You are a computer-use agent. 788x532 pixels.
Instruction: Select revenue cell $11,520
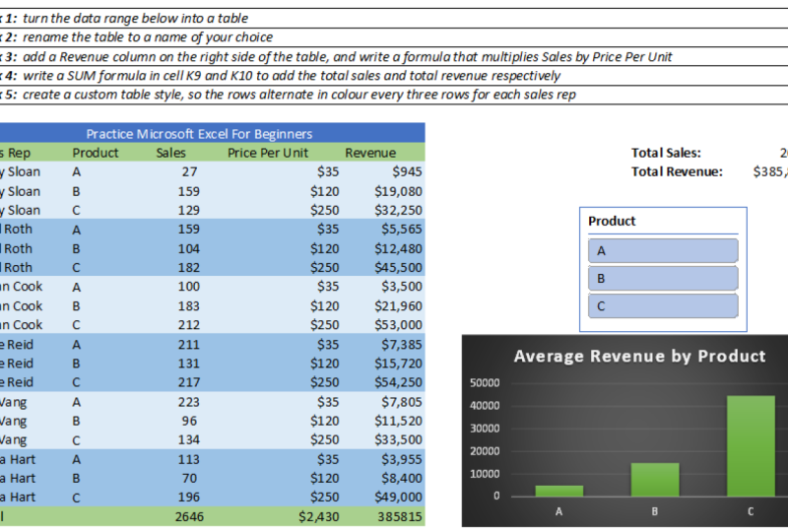[x=398, y=421]
